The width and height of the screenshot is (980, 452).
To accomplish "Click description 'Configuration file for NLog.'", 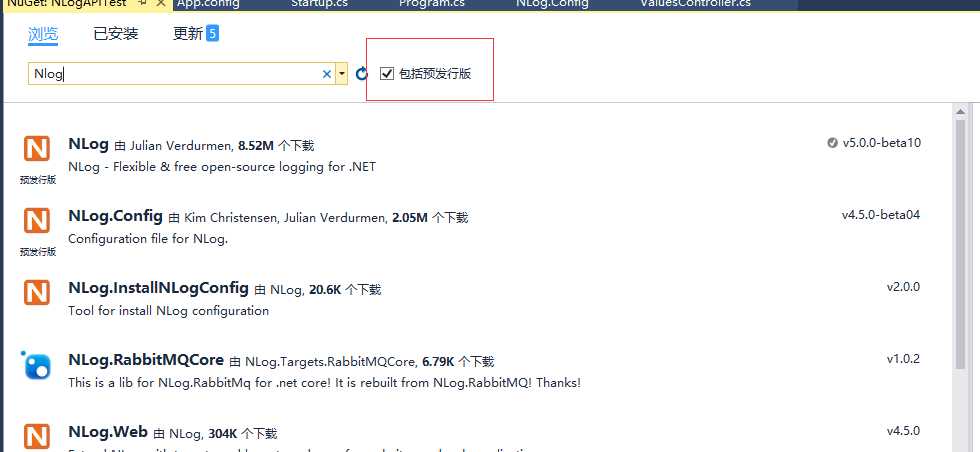I will coord(148,239).
